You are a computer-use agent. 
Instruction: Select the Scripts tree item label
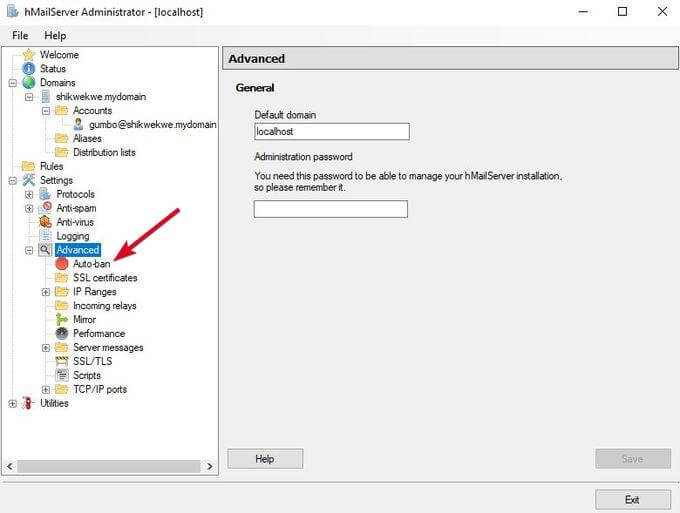[87, 375]
